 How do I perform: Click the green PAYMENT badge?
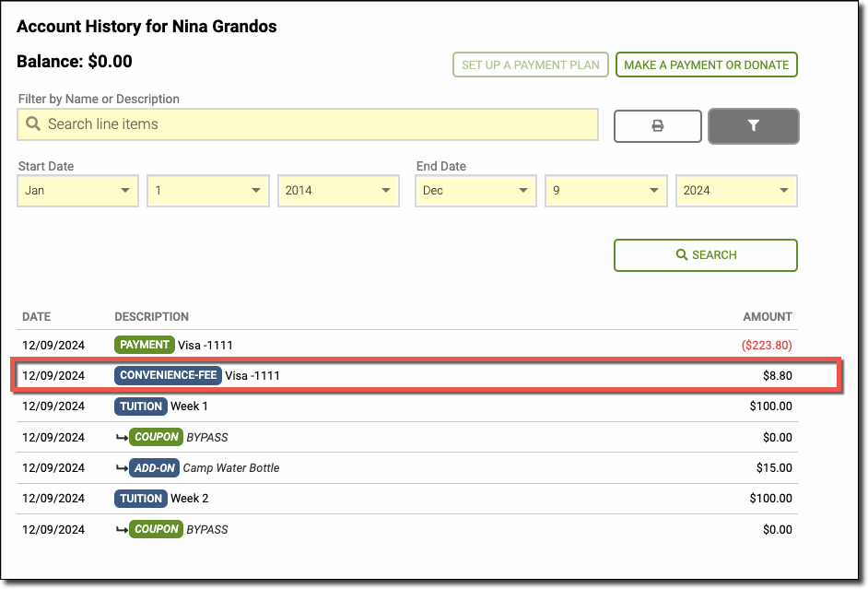[x=144, y=345]
